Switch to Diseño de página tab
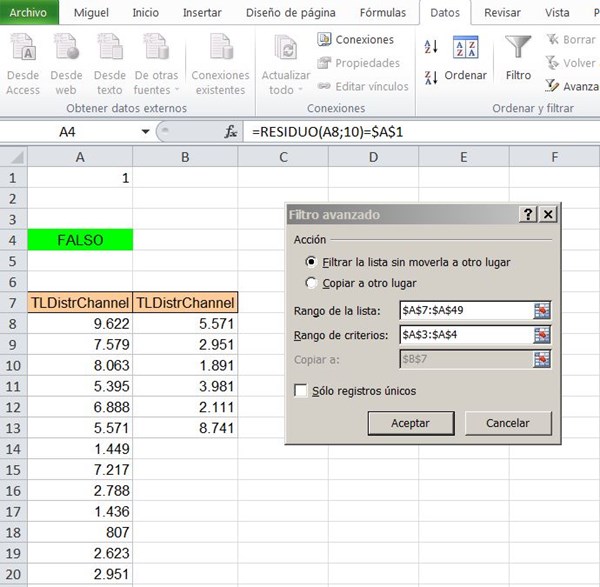This screenshot has width=600, height=587. [290, 13]
